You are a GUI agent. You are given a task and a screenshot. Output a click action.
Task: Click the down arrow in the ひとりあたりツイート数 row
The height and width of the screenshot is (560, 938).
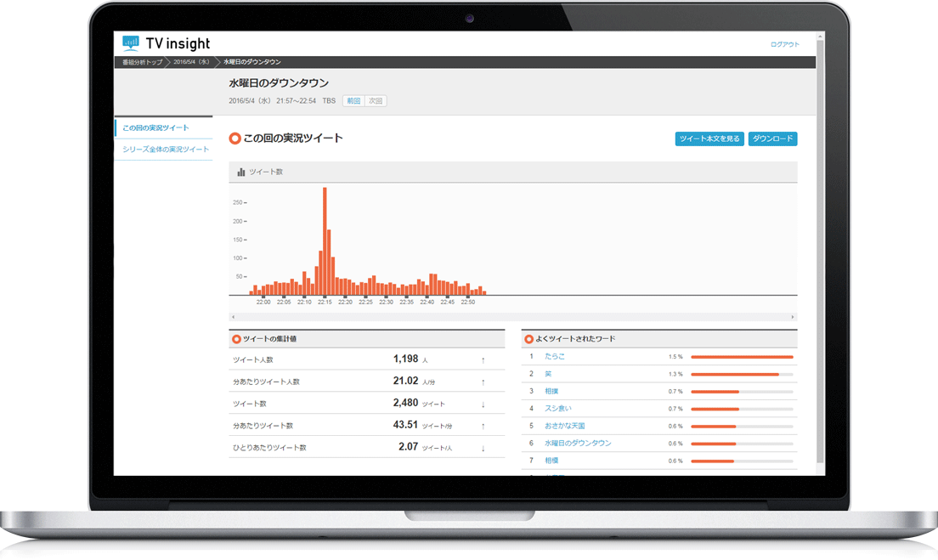point(483,448)
